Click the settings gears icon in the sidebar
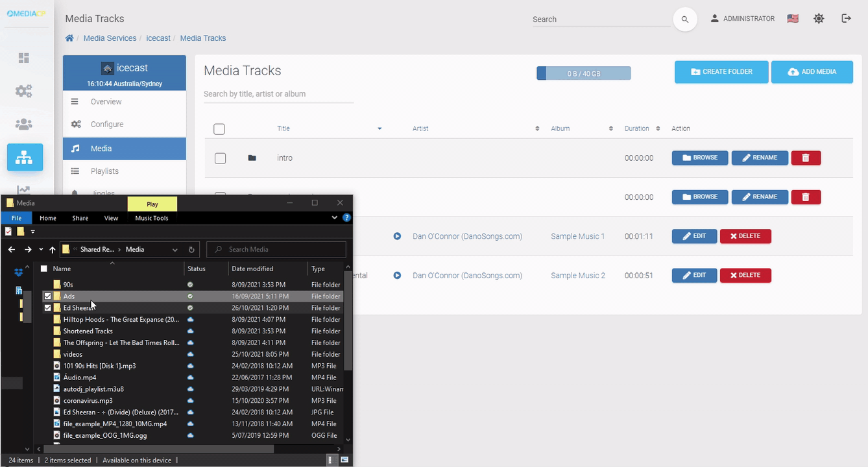Screen dimensions: 868x467 coord(23,91)
